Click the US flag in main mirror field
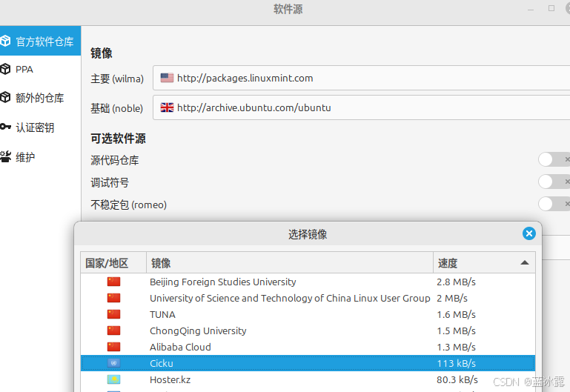Image resolution: width=570 pixels, height=392 pixels. click(167, 78)
